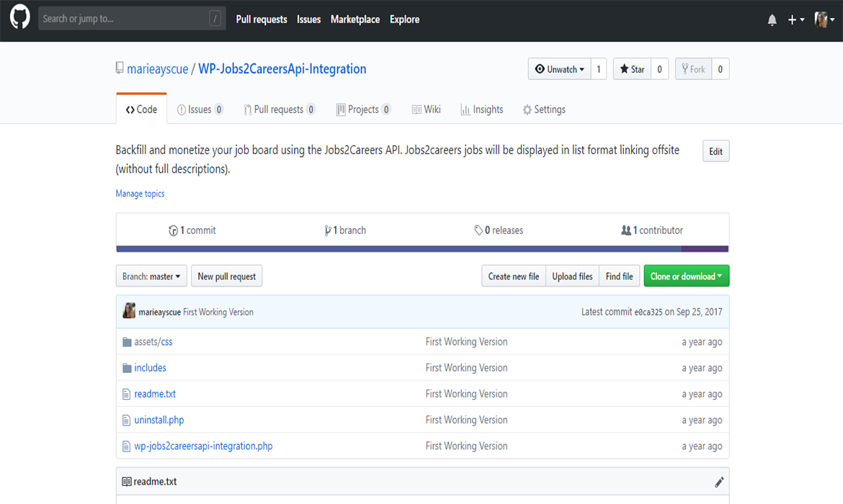Open the uninstall.php file
The image size is (843, 504).
pyautogui.click(x=159, y=419)
